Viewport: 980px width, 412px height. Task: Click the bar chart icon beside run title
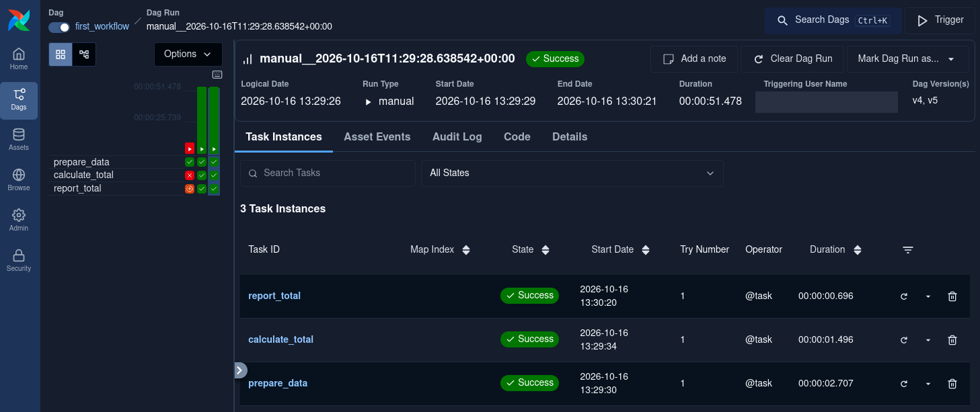coord(248,59)
